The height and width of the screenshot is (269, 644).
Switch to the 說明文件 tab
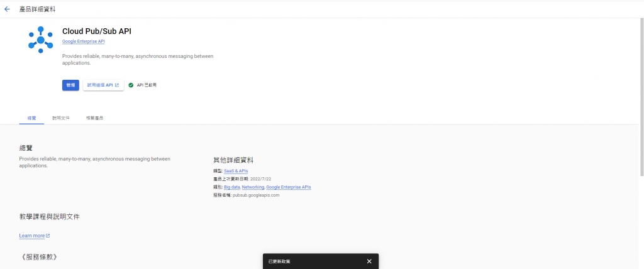coord(61,118)
